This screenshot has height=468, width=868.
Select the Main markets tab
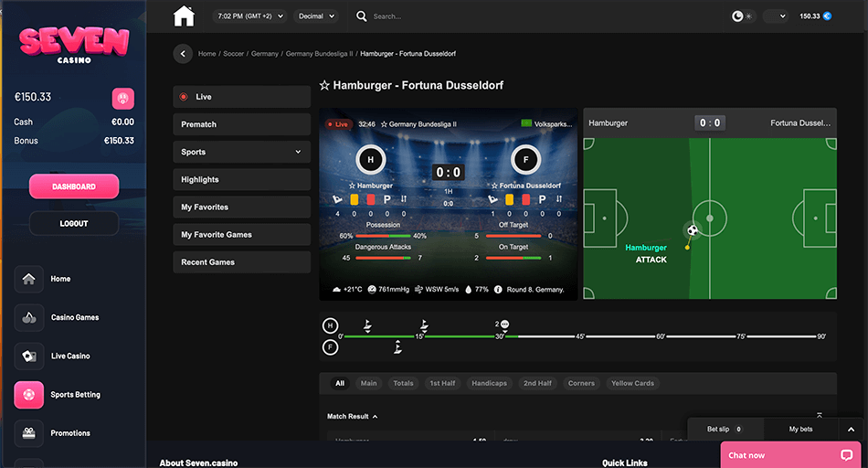click(x=369, y=383)
